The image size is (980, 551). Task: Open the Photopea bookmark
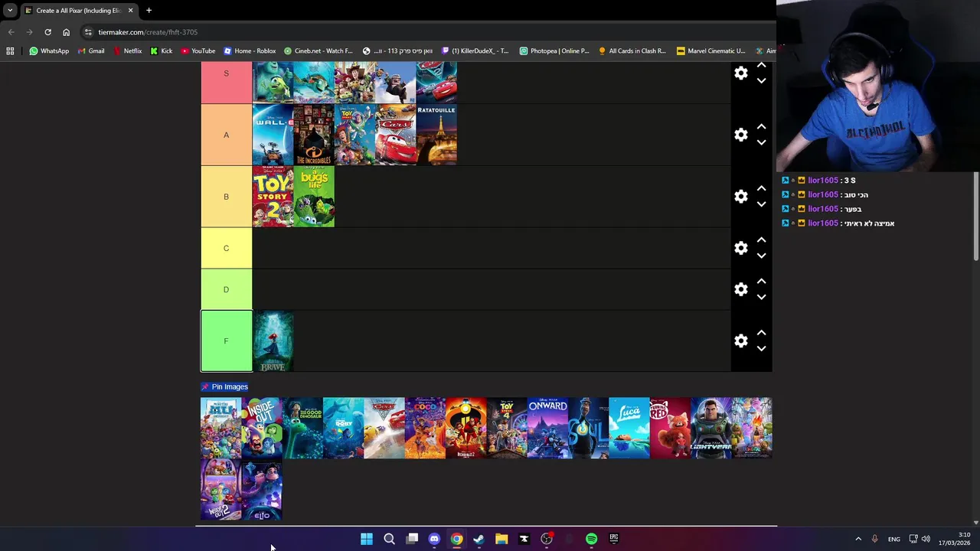click(x=554, y=51)
